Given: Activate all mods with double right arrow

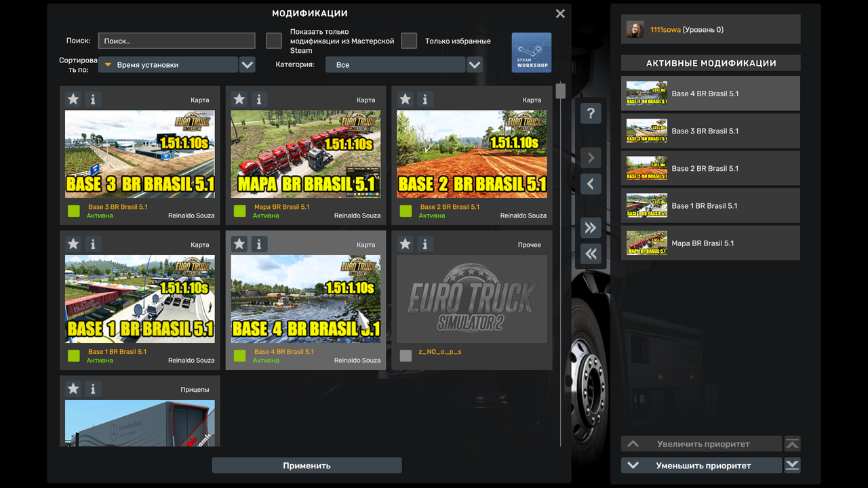Looking at the screenshot, I should tap(591, 228).
